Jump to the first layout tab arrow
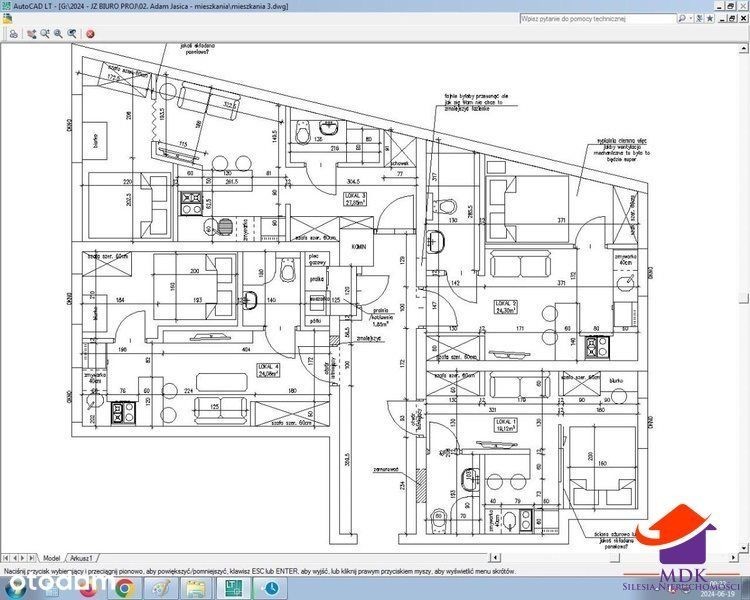The image size is (750, 600). [x=5, y=557]
